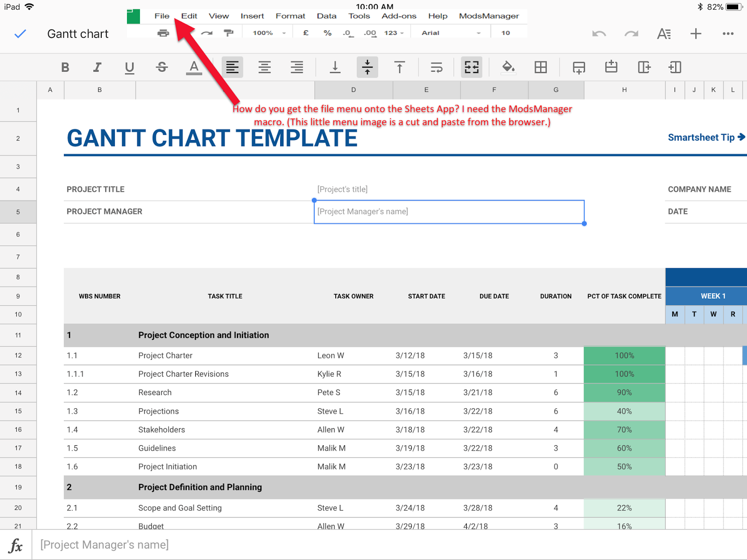
Task: Open the 100% zoom dropdown
Action: click(269, 33)
